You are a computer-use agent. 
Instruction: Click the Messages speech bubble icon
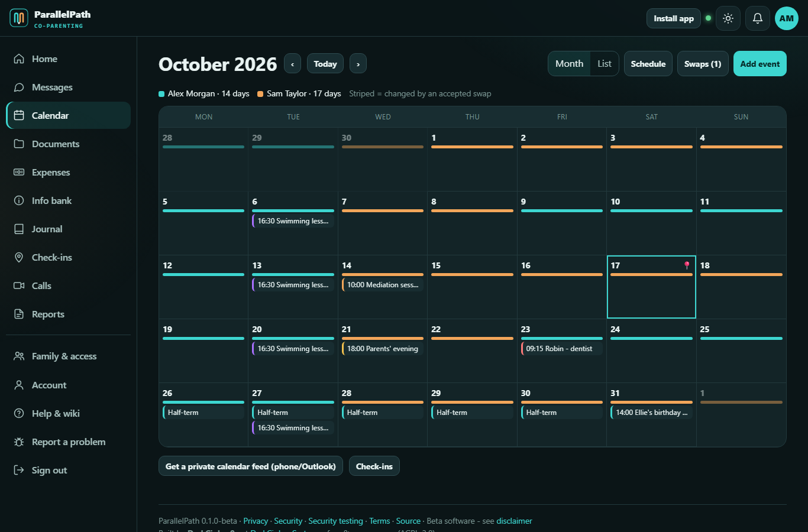pos(19,87)
